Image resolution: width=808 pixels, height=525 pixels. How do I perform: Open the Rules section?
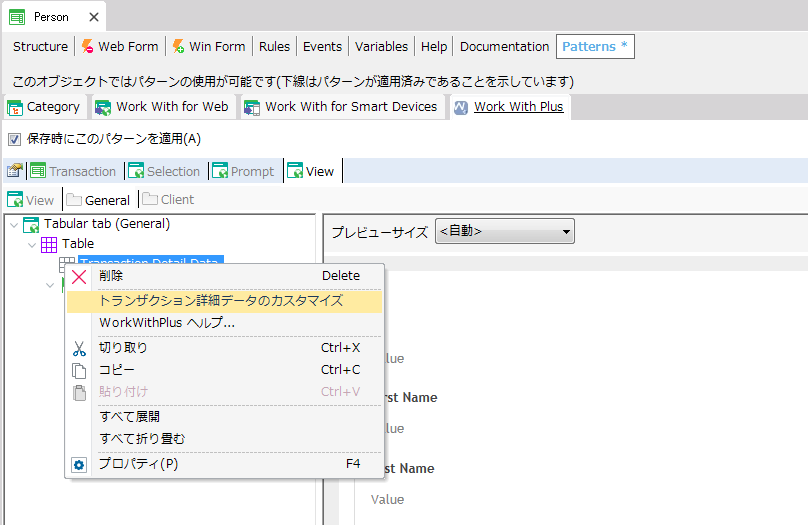coord(274,46)
